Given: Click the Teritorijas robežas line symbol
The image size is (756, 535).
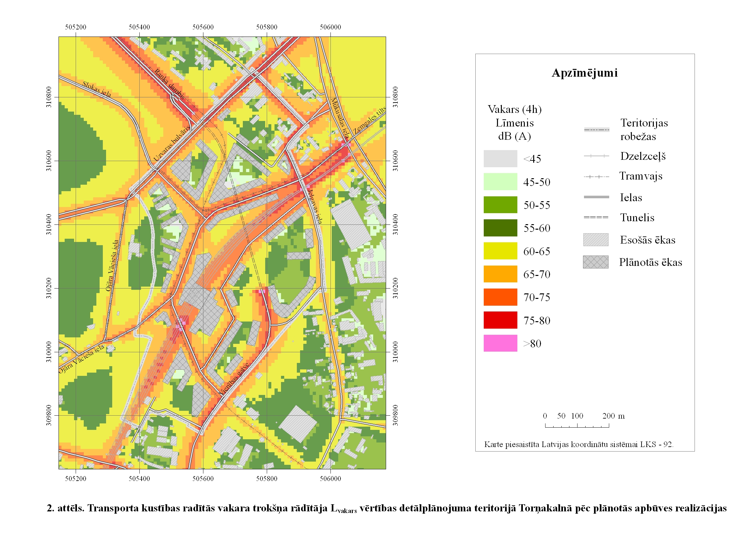Looking at the screenshot, I should click(596, 130).
